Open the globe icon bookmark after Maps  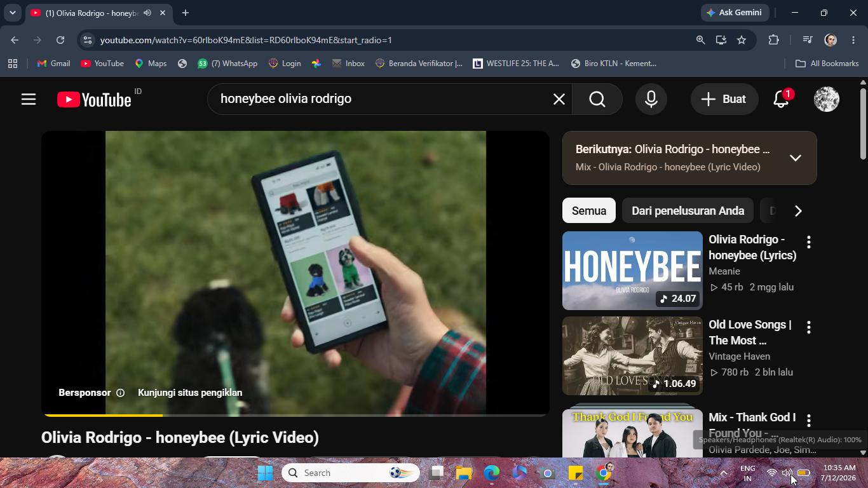click(x=182, y=64)
